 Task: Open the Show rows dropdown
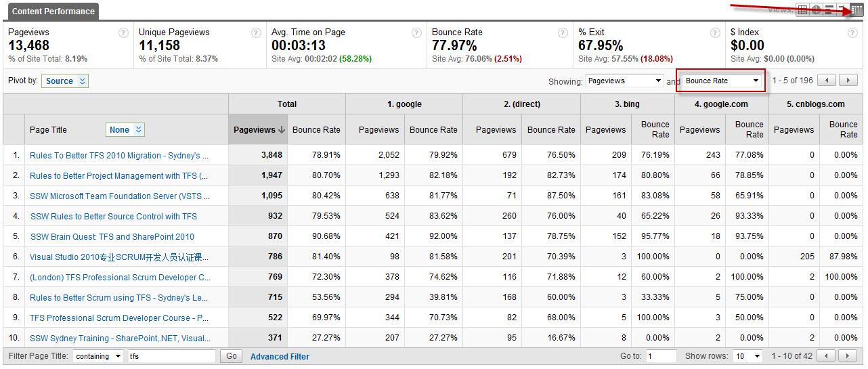tap(747, 356)
